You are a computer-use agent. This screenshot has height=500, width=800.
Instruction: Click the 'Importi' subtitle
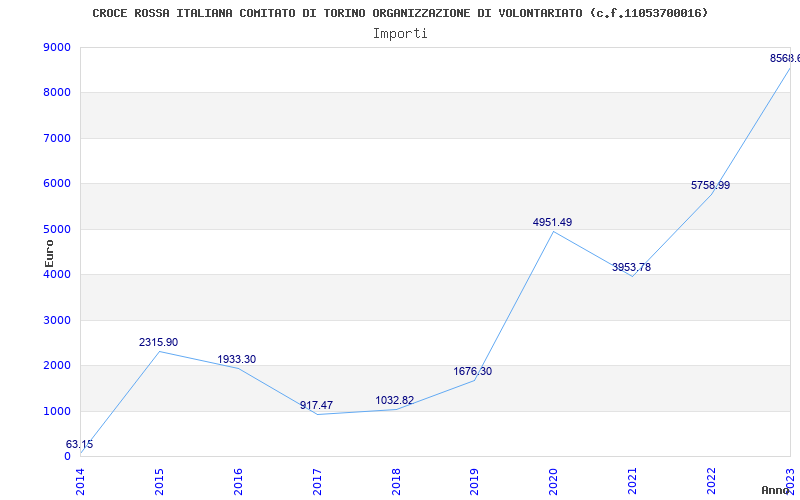coord(400,34)
